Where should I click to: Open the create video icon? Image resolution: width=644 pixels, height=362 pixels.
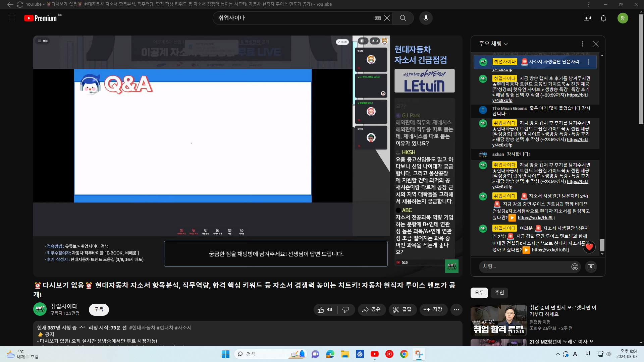pos(587,18)
